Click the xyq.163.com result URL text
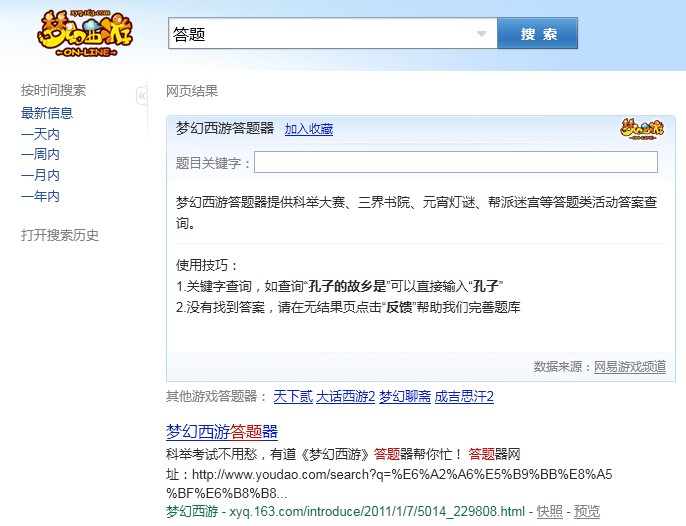This screenshot has width=686, height=526. click(x=377, y=511)
